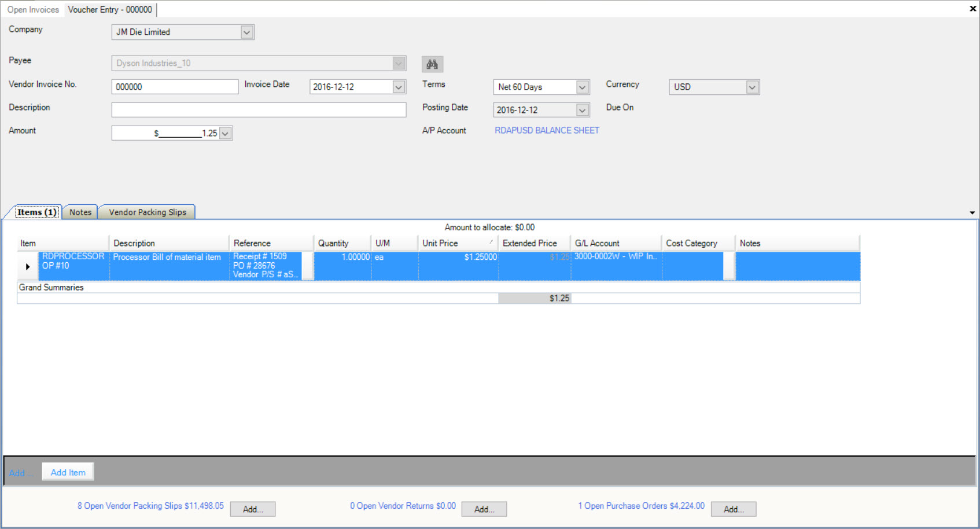The width and height of the screenshot is (980, 529).
Task: Sort by the Notes column header
Action: [798, 243]
